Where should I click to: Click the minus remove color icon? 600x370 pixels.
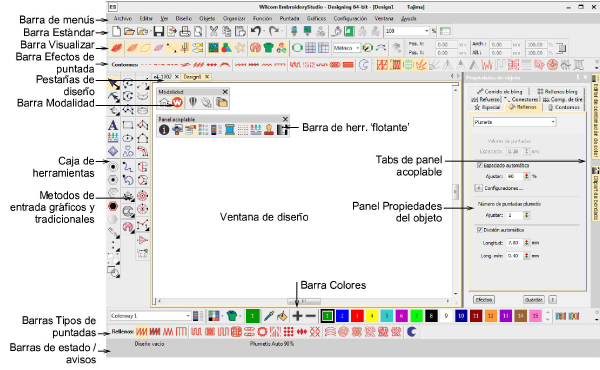(311, 316)
